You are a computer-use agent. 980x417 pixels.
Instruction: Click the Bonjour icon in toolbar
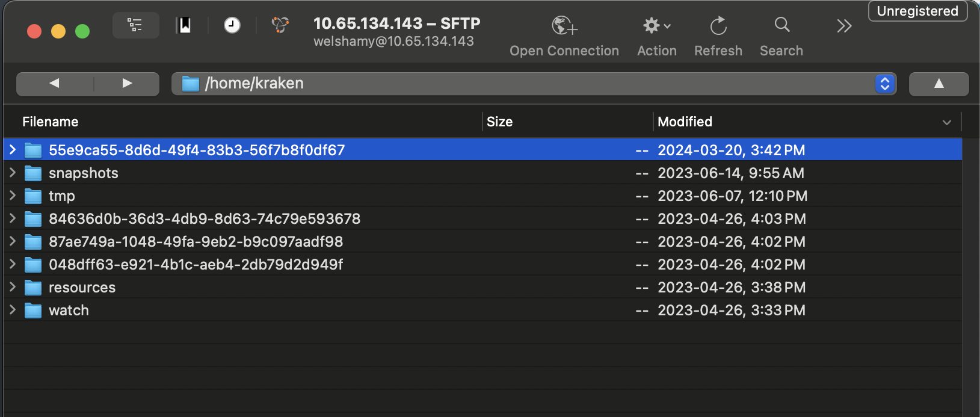tap(280, 25)
